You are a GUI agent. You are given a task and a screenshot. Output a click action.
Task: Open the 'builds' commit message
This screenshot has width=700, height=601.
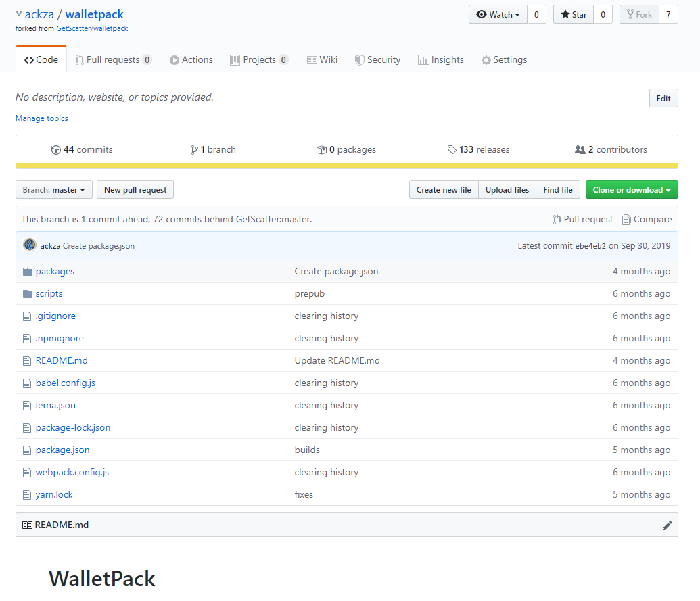coord(307,450)
